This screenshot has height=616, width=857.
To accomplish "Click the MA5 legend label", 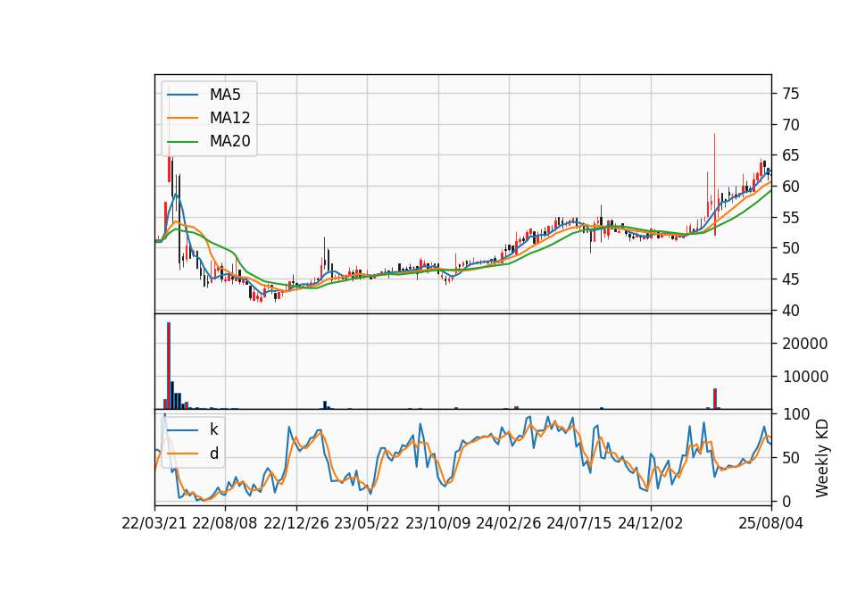I will (225, 95).
